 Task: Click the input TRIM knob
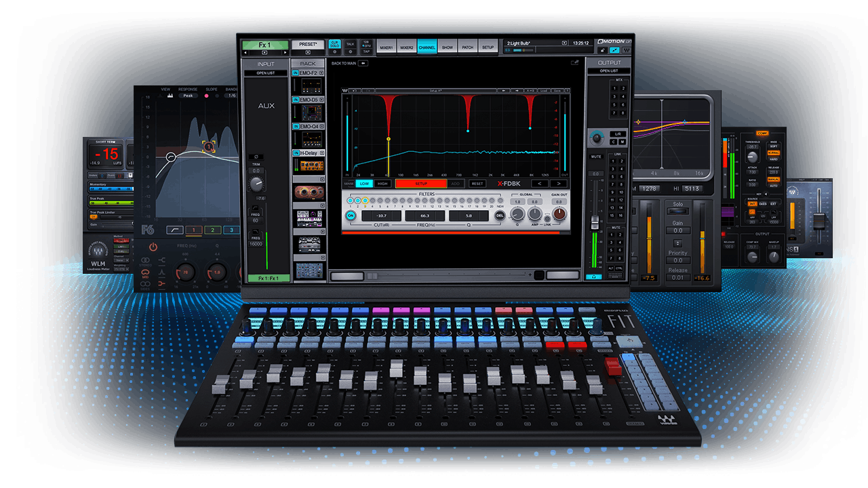[256, 184]
